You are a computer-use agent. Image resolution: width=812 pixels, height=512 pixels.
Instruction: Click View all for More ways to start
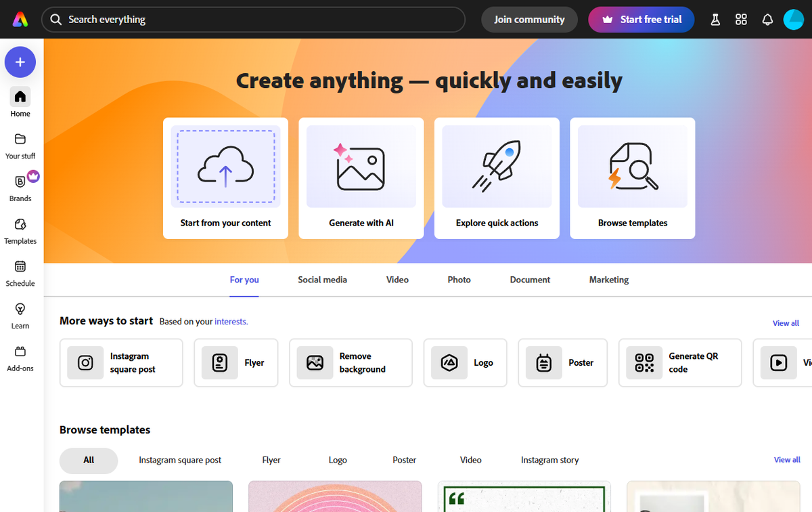tap(786, 323)
